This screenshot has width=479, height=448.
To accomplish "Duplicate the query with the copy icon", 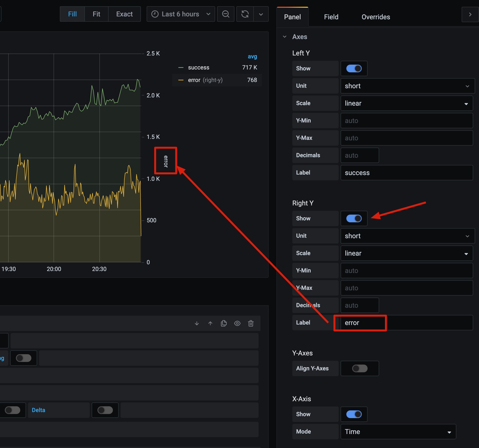I will (224, 323).
